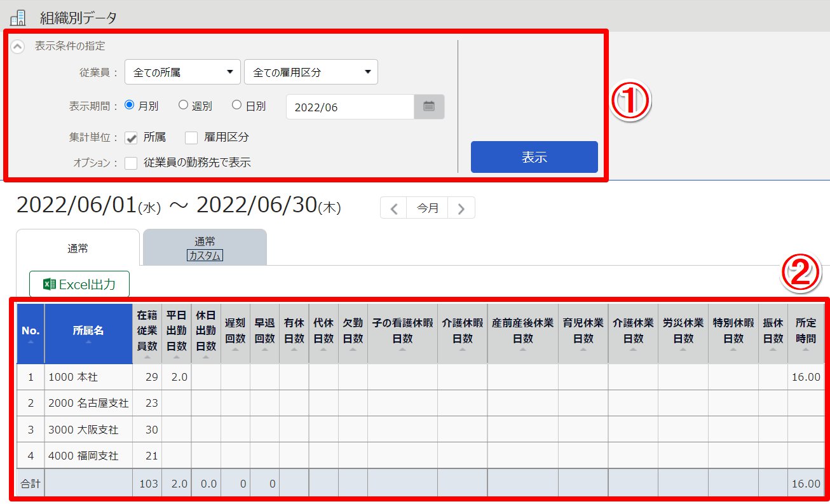830x504 pixels.
Task: Sort by 介護休暇日数 column header
Action: click(x=463, y=334)
